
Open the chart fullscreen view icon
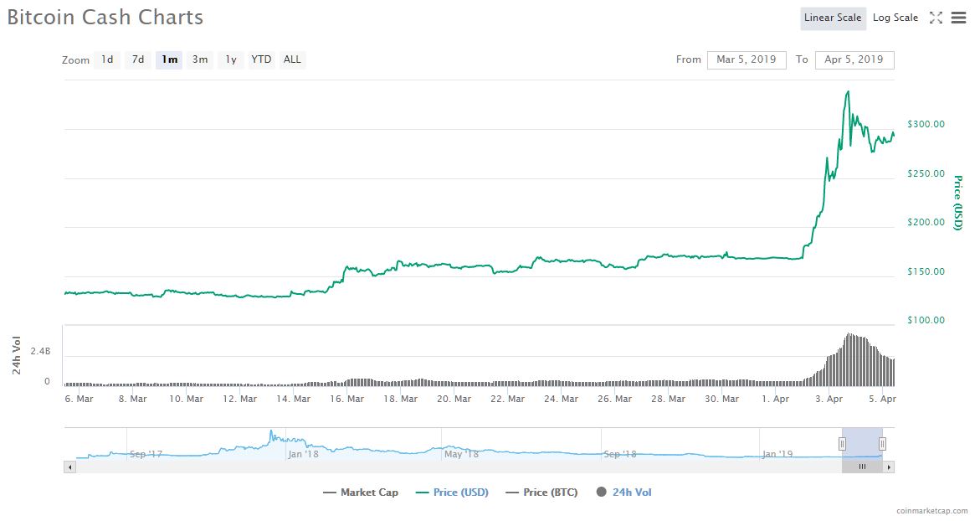pyautogui.click(x=936, y=18)
